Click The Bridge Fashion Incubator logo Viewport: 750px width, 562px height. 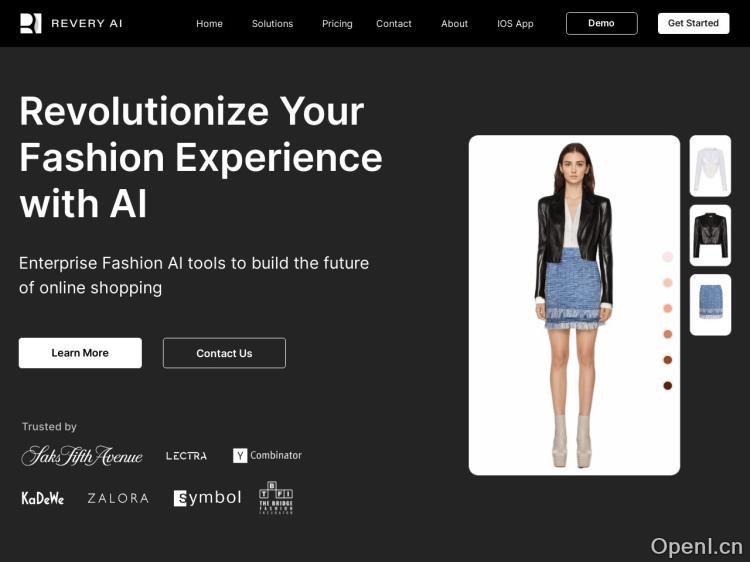(276, 497)
